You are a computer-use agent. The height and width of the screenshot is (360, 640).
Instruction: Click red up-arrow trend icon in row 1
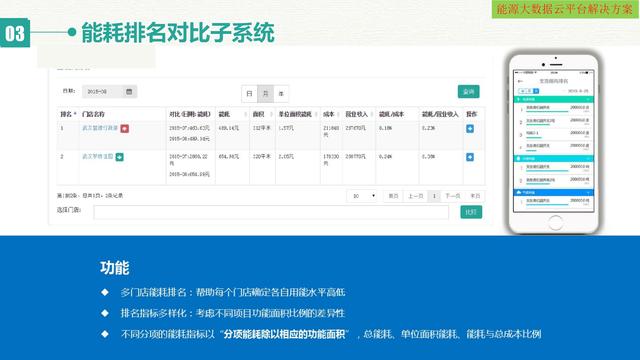(x=124, y=129)
